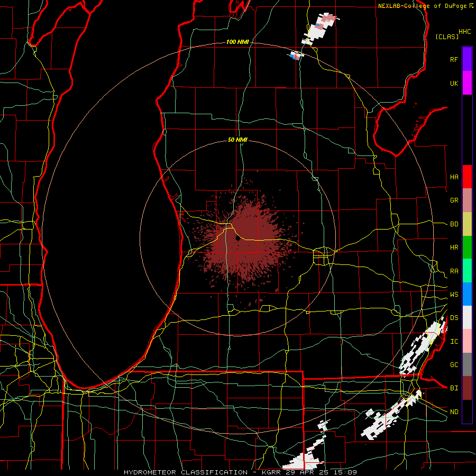Click the GR legend color block
Image resolution: width=476 pixels, height=476 pixels.
(467, 200)
